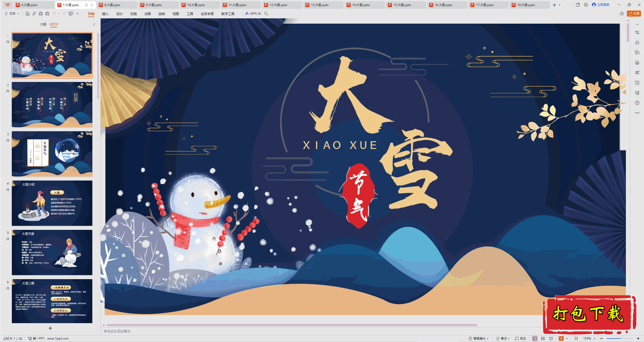This screenshot has height=342, width=644.
Task: Switch to slide sorter grid view
Action: pyautogui.click(x=543, y=338)
